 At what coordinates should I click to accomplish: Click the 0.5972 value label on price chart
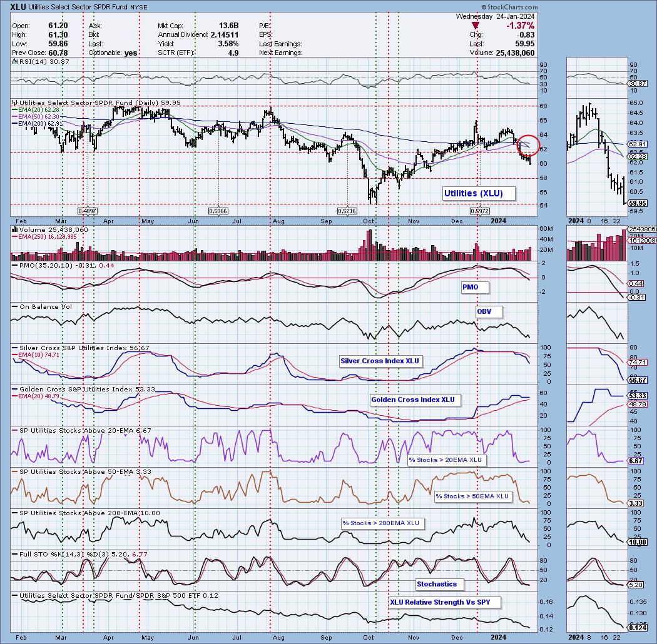click(480, 211)
